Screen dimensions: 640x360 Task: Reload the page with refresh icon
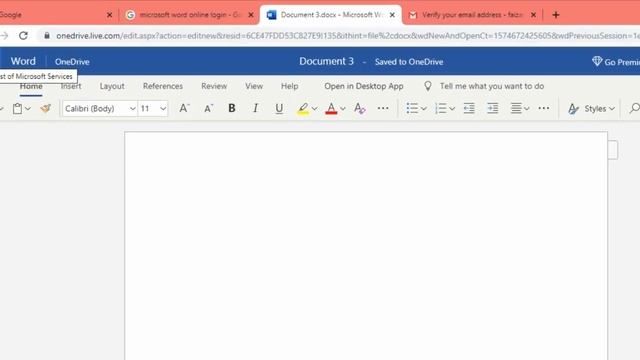(x=23, y=36)
